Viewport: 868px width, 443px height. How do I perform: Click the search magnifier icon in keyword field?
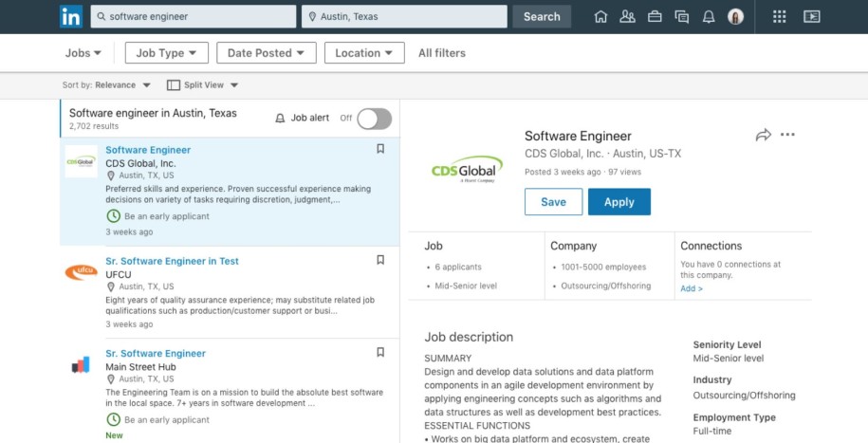coord(102,17)
